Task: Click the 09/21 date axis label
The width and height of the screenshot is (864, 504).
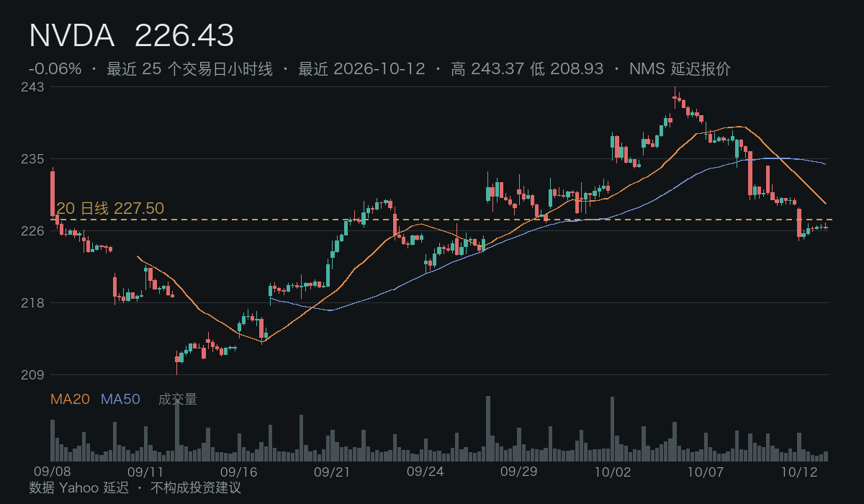Action: pos(332,472)
